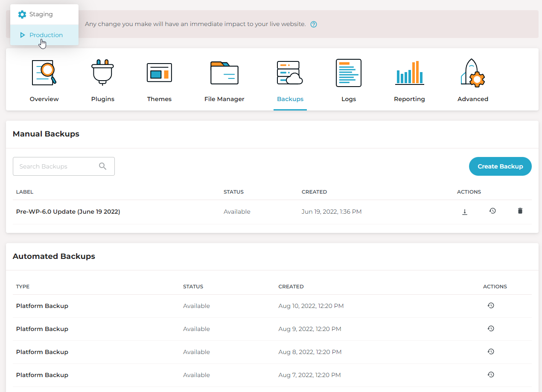Restore the Aug 8, 2022 platform backup
The height and width of the screenshot is (392, 542).
(491, 351)
